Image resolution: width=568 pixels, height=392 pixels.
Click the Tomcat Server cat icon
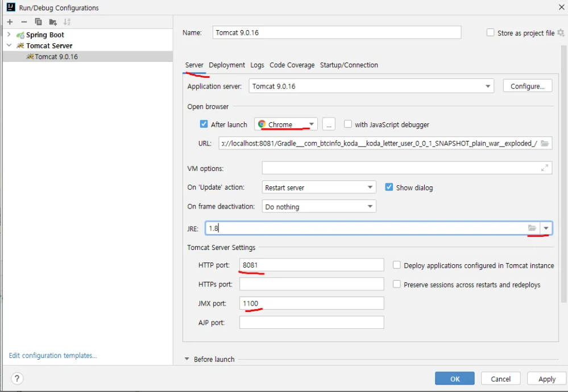pyautogui.click(x=20, y=45)
